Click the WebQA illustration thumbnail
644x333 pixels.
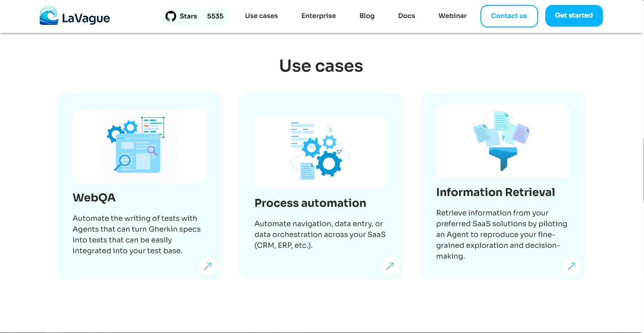click(x=139, y=146)
